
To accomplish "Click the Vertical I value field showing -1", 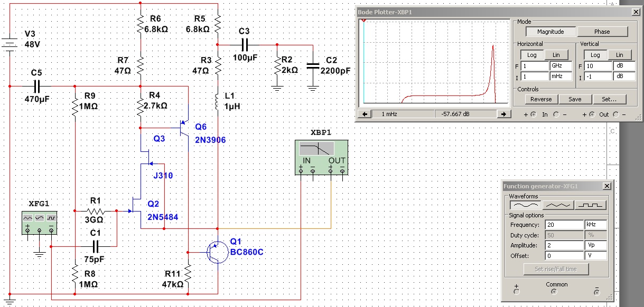I will tap(599, 76).
